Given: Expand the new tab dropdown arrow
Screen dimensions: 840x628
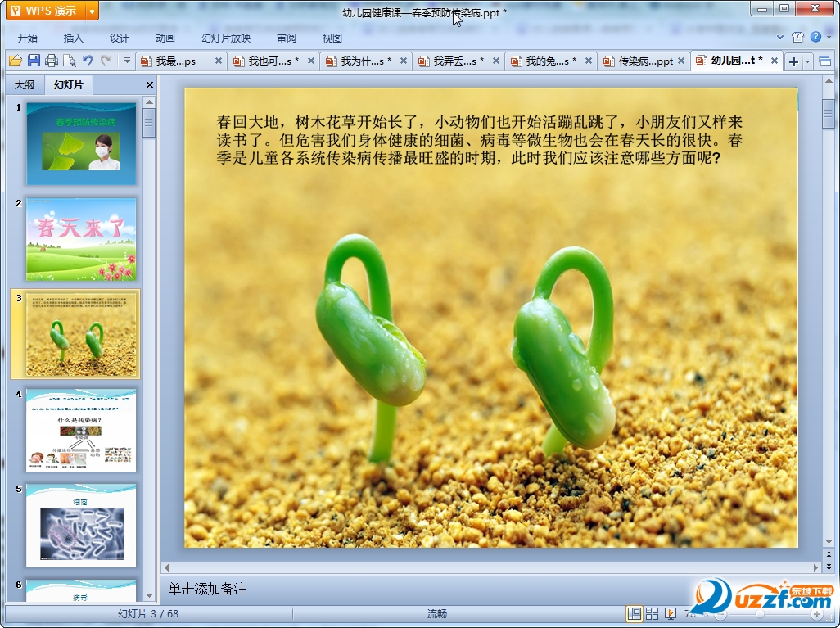Looking at the screenshot, I should (x=807, y=61).
